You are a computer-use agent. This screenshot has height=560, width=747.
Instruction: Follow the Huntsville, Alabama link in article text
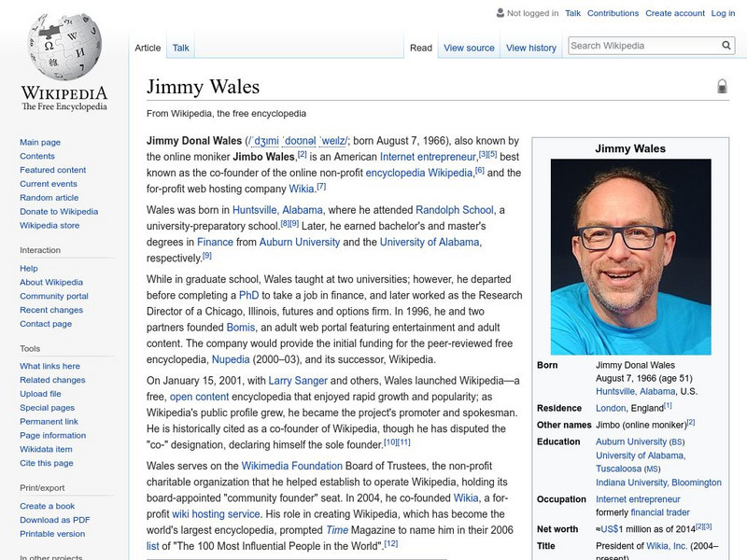click(x=277, y=210)
